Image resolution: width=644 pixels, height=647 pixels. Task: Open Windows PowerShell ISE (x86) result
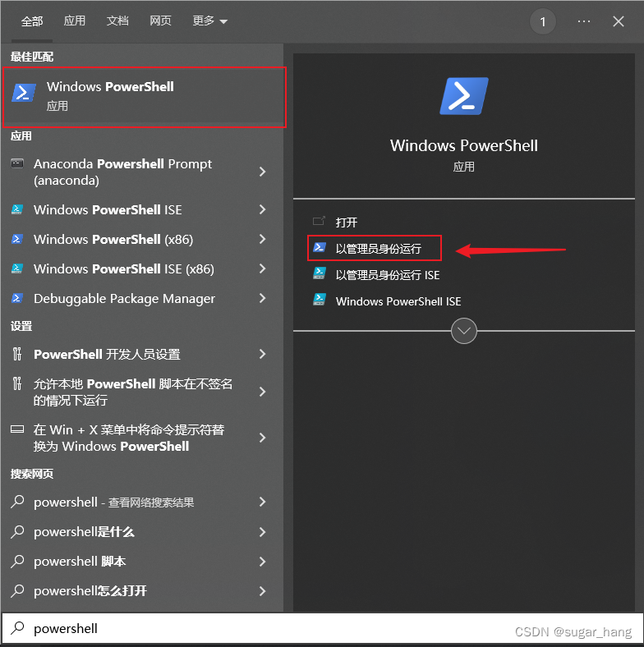coord(124,269)
